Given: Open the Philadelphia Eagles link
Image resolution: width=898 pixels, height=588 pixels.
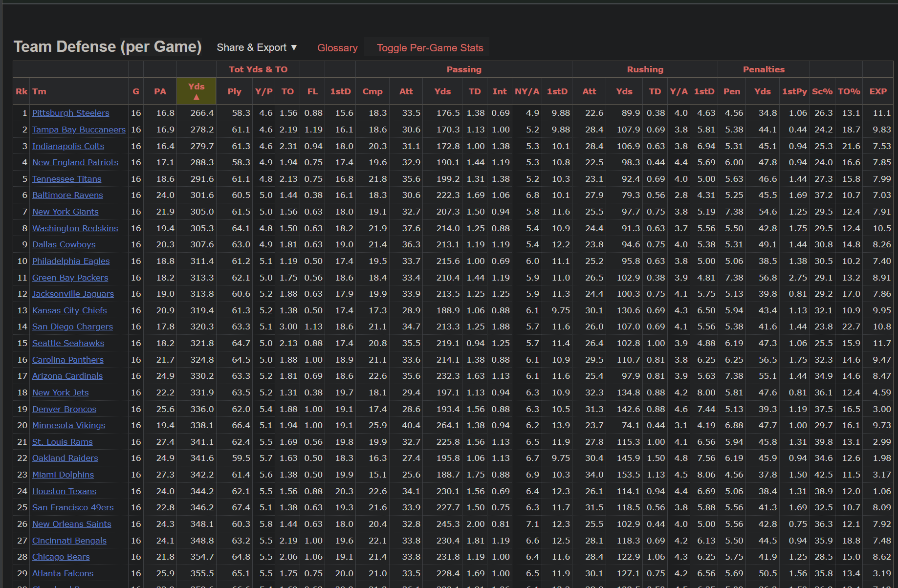Looking at the screenshot, I should coord(71,261).
